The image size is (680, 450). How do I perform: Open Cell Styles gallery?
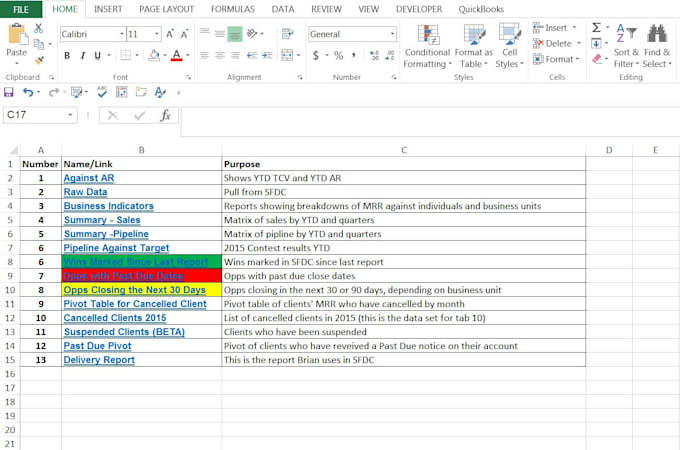tap(510, 46)
